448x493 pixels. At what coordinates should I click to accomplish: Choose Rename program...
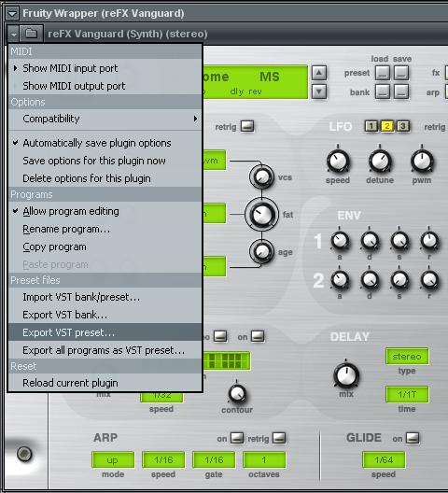coord(105,229)
